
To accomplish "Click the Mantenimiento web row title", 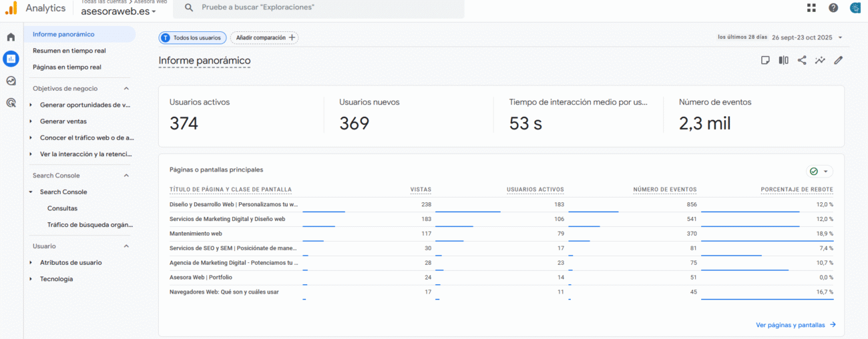I will pyautogui.click(x=196, y=234).
